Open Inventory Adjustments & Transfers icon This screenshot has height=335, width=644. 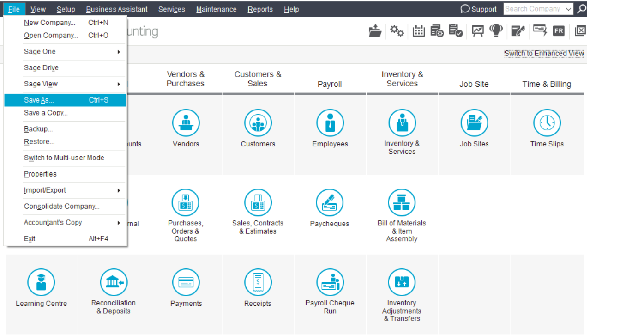(x=402, y=282)
